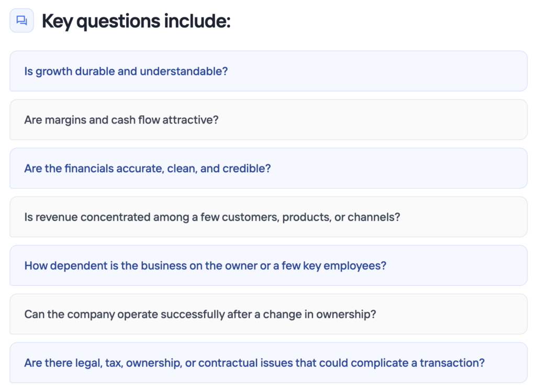Select 'Is growth durable and understandable?' card
Viewport: 536px width, 392px height.
click(x=269, y=71)
